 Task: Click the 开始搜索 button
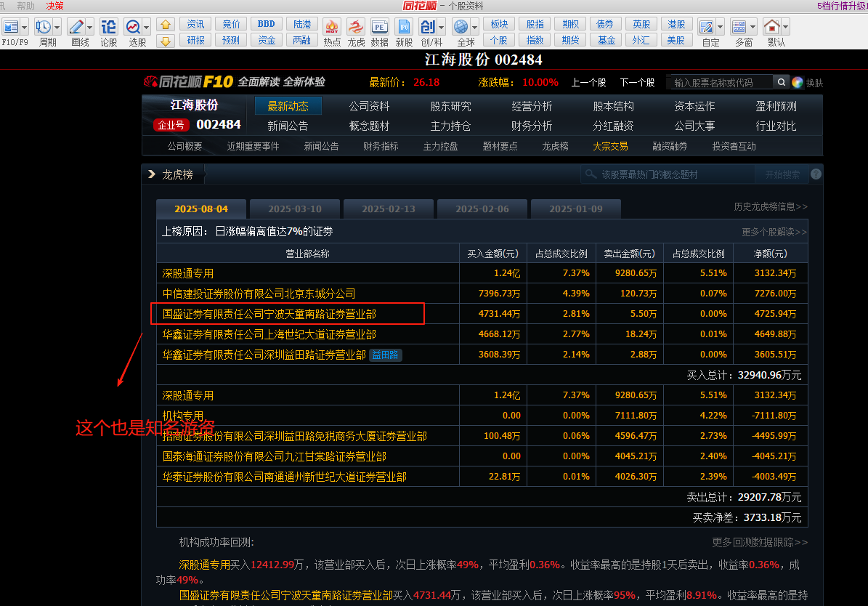point(782,174)
